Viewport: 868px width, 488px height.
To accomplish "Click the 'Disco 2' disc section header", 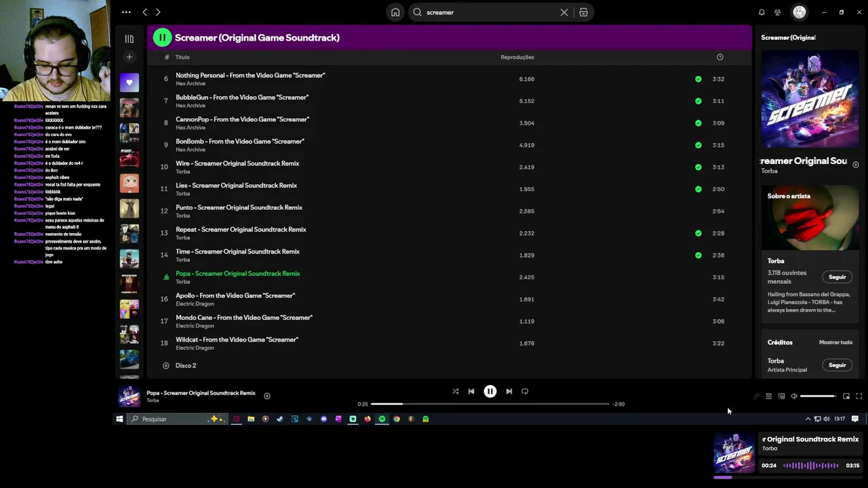I will 186,365.
